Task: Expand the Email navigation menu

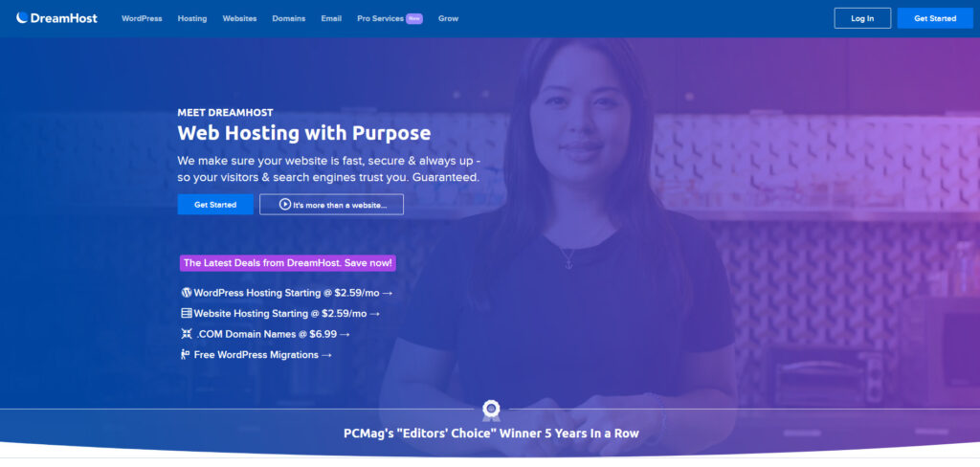Action: pos(331,19)
